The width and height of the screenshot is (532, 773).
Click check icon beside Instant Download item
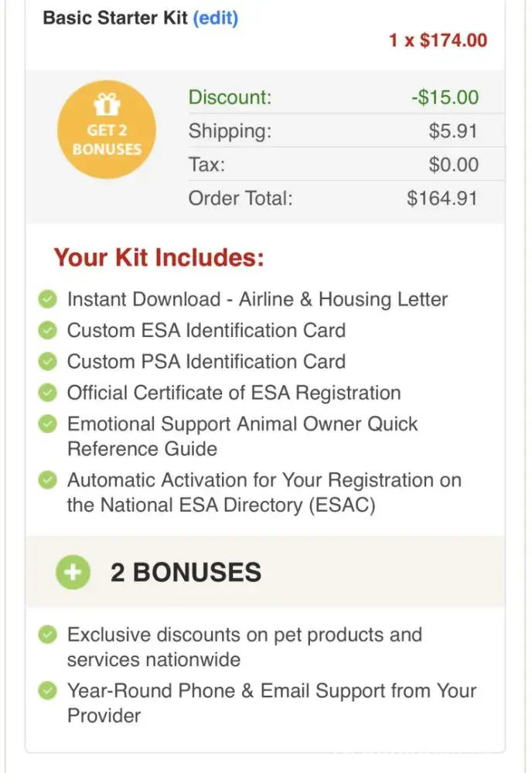click(x=48, y=299)
